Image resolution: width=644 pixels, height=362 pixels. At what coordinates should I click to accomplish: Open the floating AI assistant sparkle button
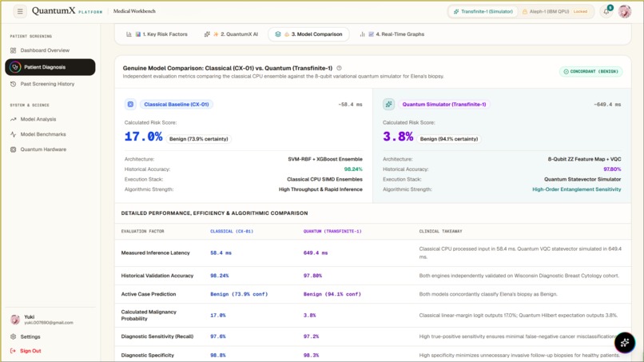point(625,342)
